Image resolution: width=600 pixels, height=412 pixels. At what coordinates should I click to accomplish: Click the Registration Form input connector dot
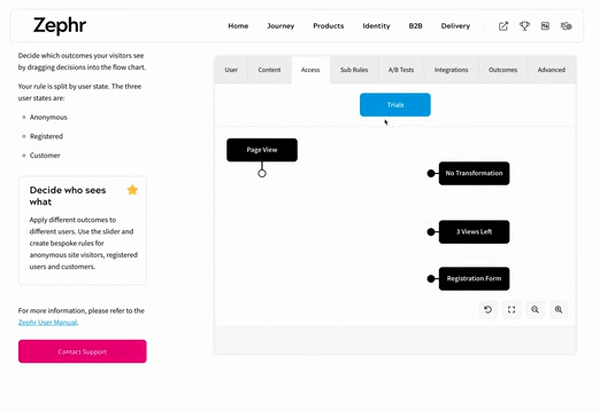point(431,278)
